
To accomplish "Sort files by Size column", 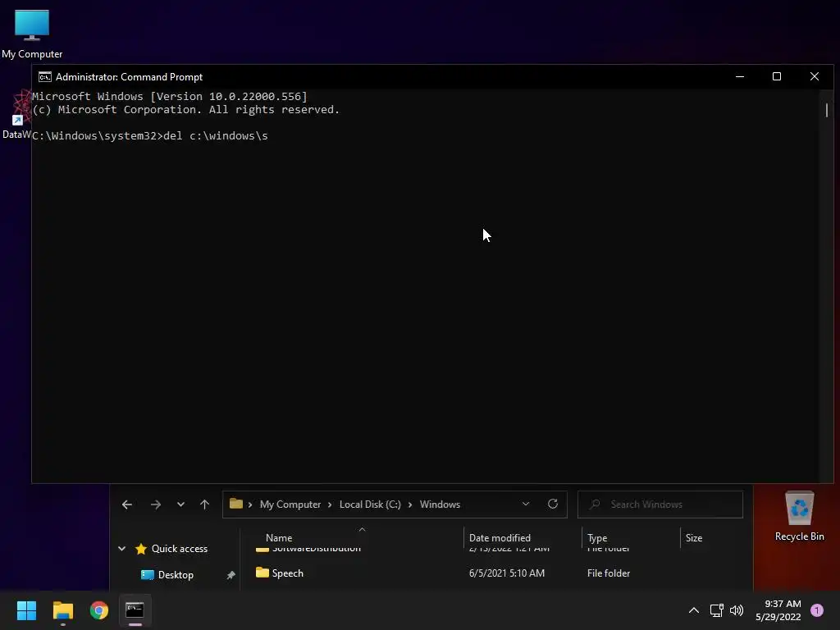I will pyautogui.click(x=694, y=538).
